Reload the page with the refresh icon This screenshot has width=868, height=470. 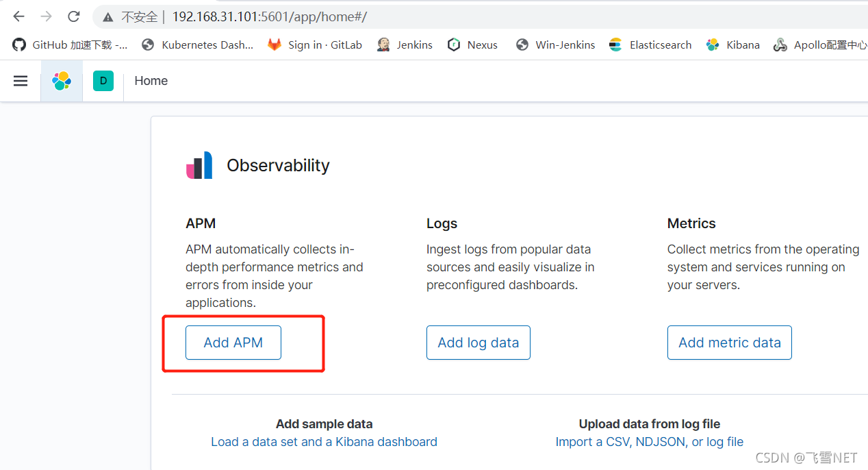(73, 16)
